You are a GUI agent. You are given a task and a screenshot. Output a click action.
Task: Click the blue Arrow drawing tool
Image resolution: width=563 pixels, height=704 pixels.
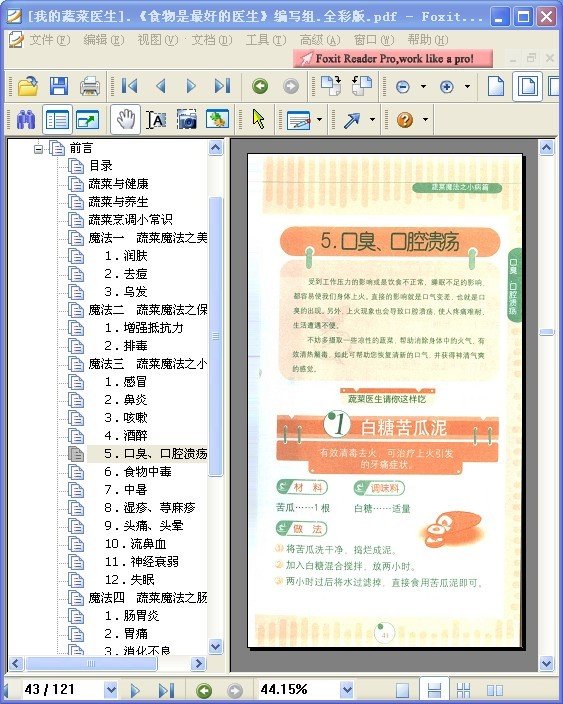352,120
